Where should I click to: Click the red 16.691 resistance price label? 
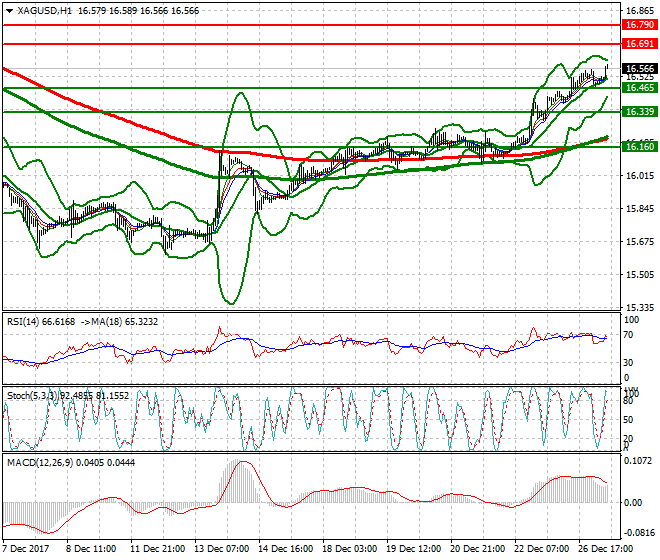tap(639, 44)
